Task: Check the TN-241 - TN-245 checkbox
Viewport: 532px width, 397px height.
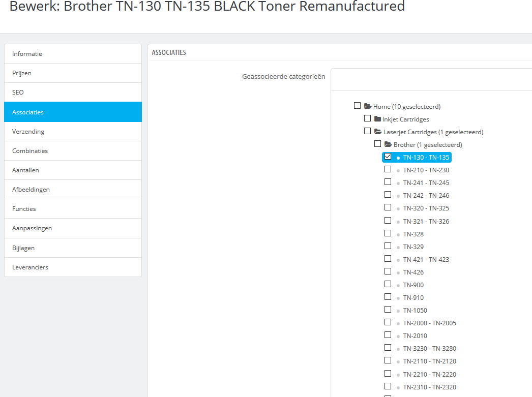Action: (x=388, y=181)
